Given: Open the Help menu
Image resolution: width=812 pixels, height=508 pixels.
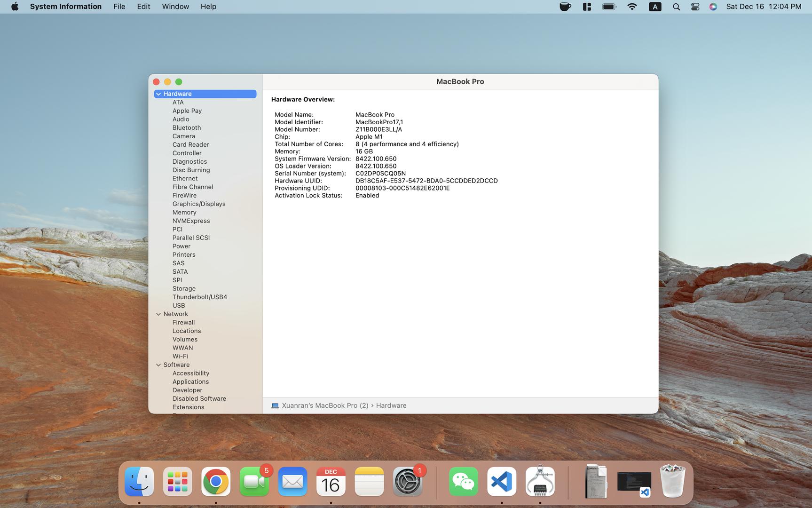Looking at the screenshot, I should (208, 7).
